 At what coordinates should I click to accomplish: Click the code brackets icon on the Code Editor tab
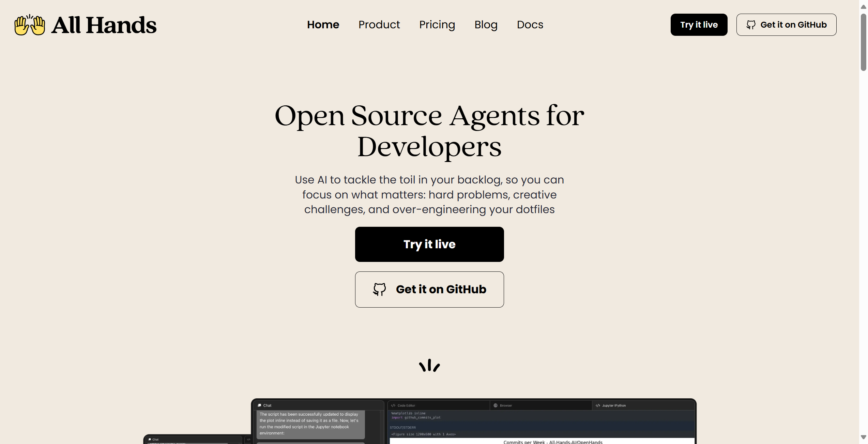click(x=393, y=405)
